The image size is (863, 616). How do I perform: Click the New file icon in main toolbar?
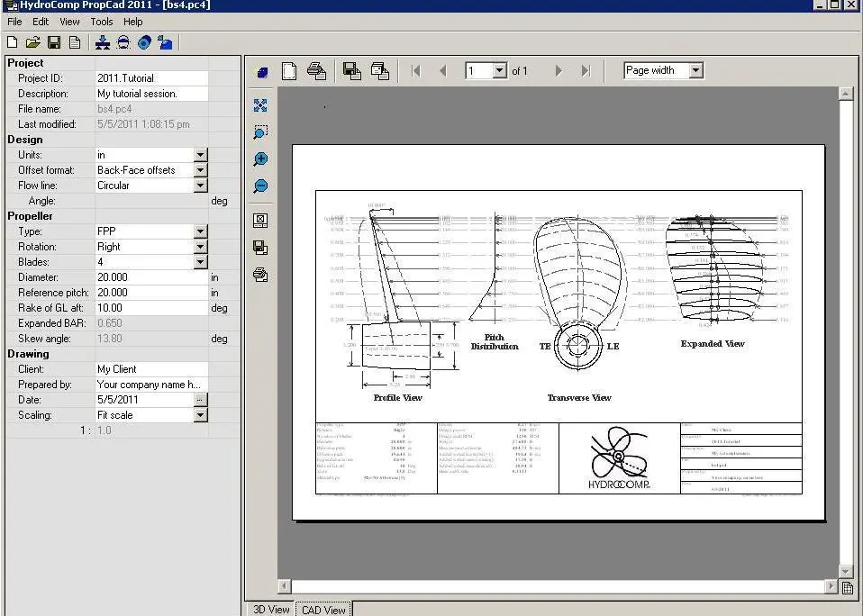(12, 42)
